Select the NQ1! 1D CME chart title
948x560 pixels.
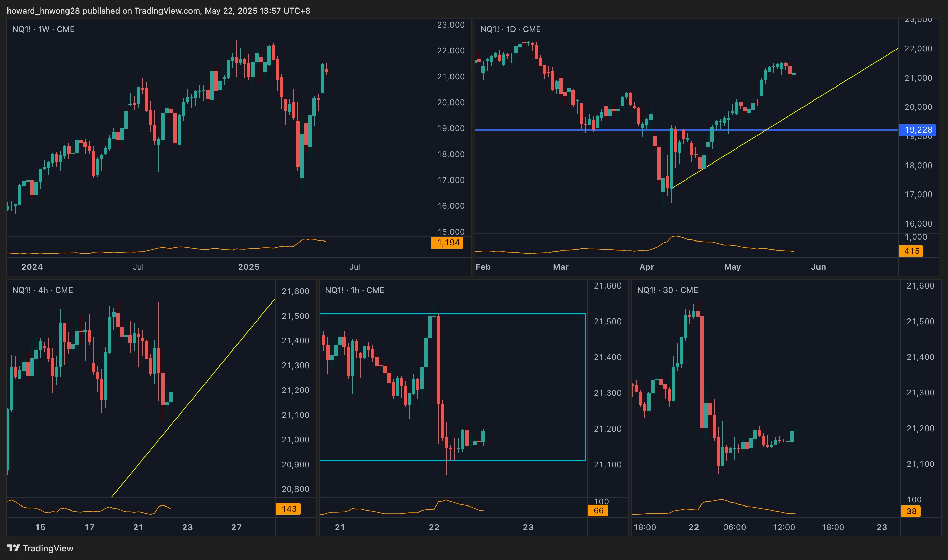pos(510,29)
